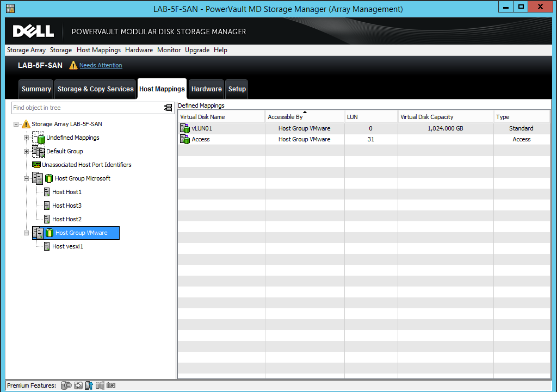Open the Storage Array menu
557x392 pixels.
pyautogui.click(x=26, y=50)
